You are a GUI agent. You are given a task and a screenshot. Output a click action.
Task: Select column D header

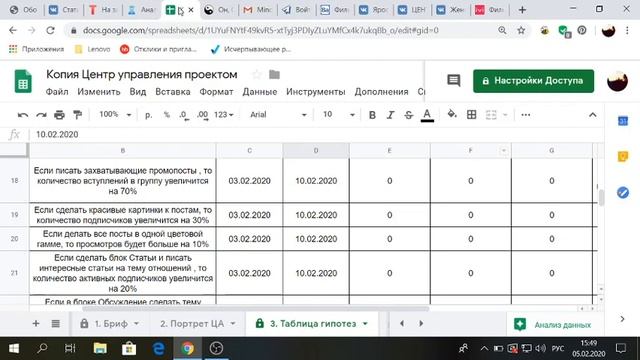coord(316,151)
